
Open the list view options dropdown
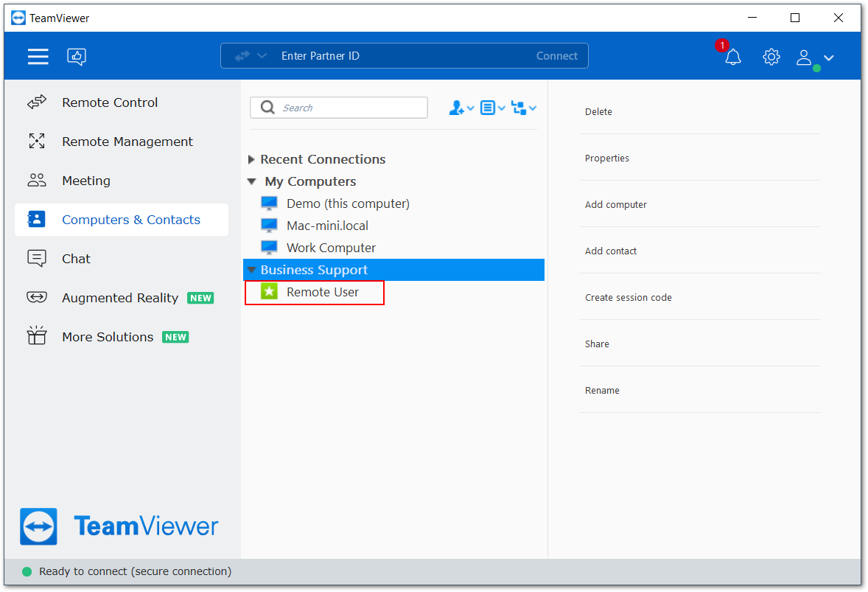point(493,108)
